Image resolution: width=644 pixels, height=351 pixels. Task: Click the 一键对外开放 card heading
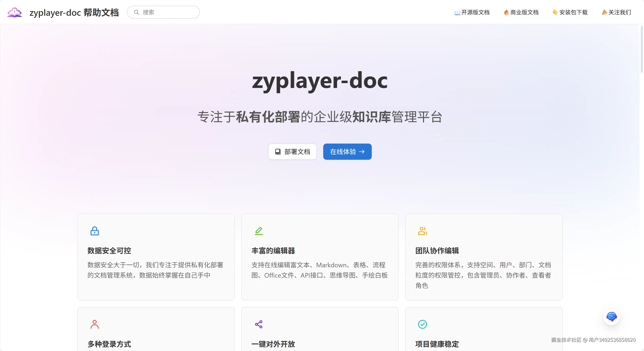[x=273, y=344]
